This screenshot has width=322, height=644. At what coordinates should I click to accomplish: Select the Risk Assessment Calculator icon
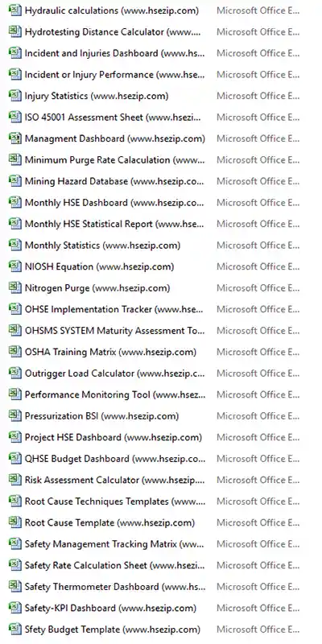pos(15,481)
